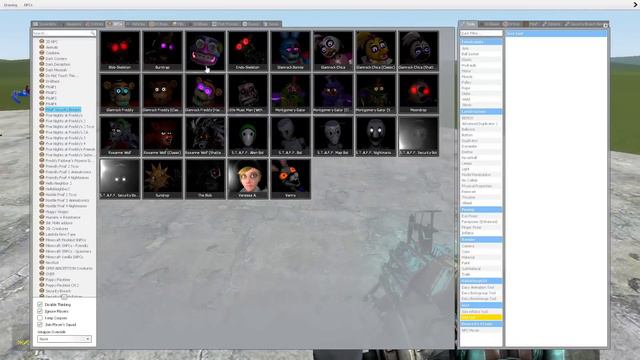The width and height of the screenshot is (640, 360).
Task: Select the Glamrock Chica (Classic) icon
Action: click(376, 51)
